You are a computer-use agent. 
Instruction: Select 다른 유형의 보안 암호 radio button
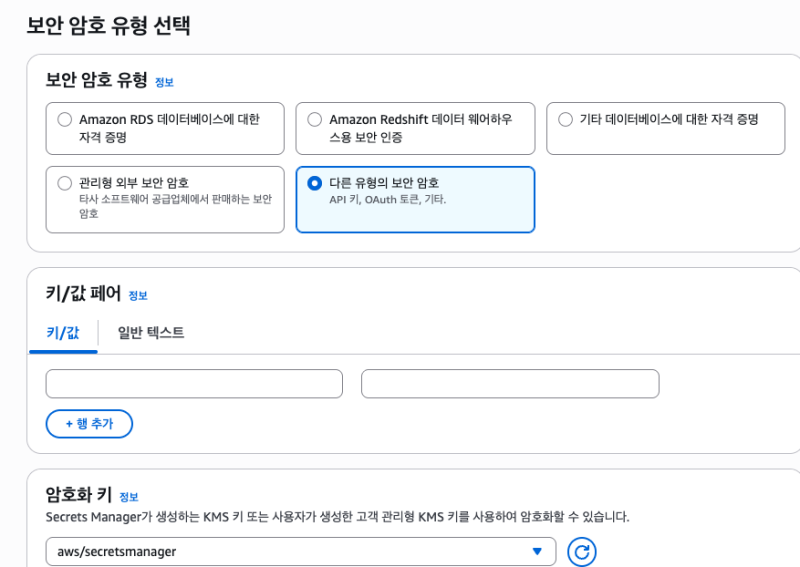315,183
